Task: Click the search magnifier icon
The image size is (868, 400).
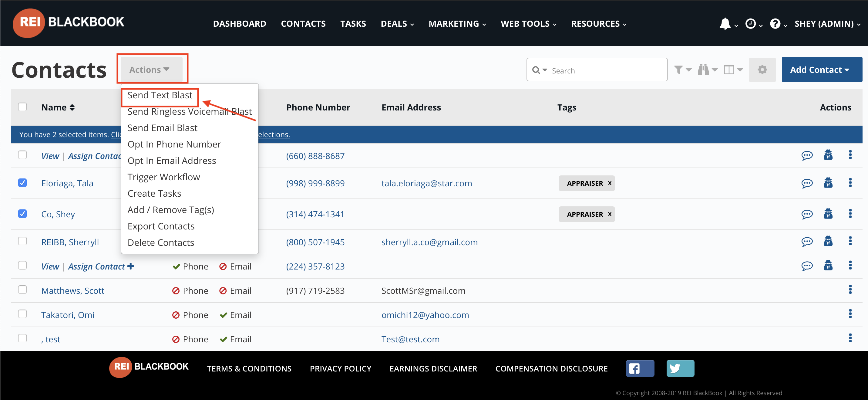Action: pyautogui.click(x=536, y=70)
